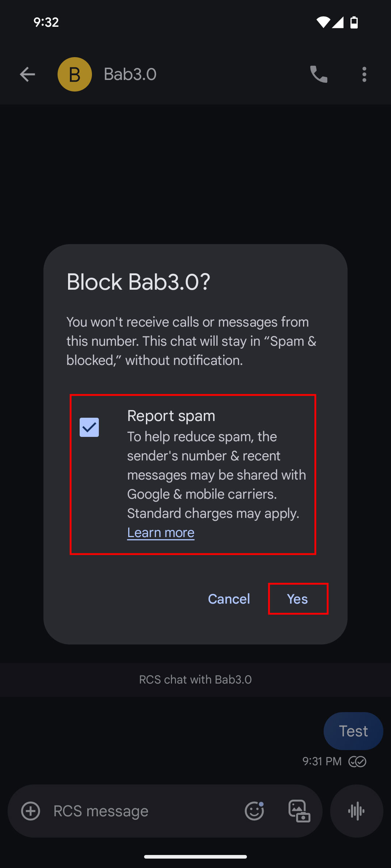Tap the voice message record icon
Screen dimensions: 391x868
coord(357,811)
